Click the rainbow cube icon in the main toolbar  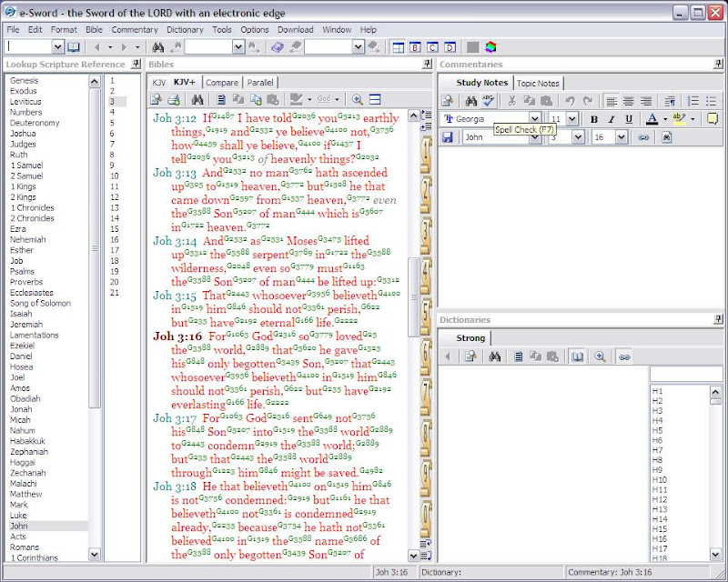[x=490, y=47]
